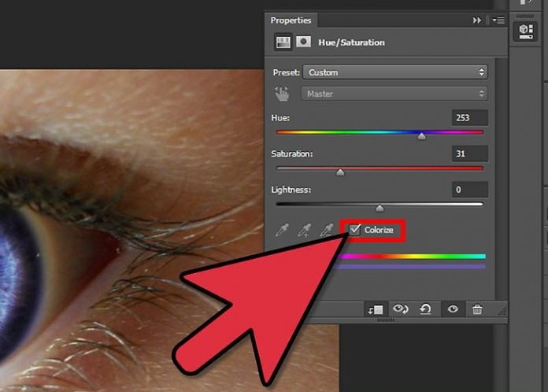Viewport: 548px width, 392px height.
Task: Choose the Add to Sample eyedropper
Action: pos(304,231)
